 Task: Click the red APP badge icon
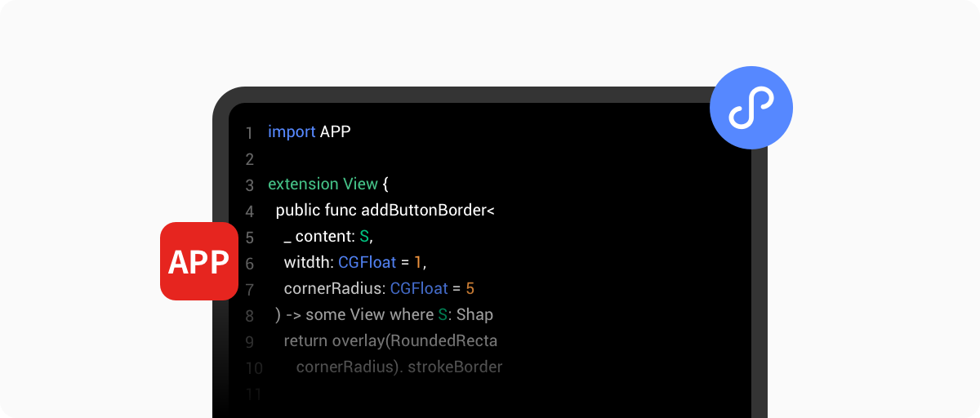(x=199, y=261)
